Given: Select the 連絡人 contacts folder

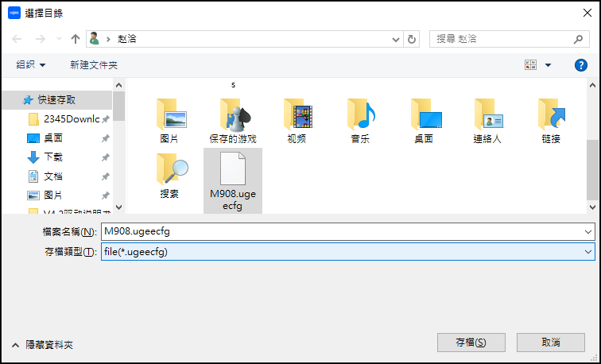Looking at the screenshot, I should 487,118.
